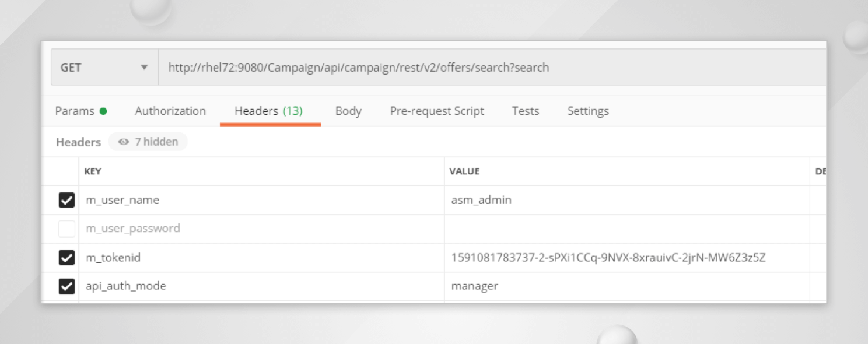Uncheck the api_auth_mode header
Viewport: 868px width, 344px height.
click(x=66, y=286)
